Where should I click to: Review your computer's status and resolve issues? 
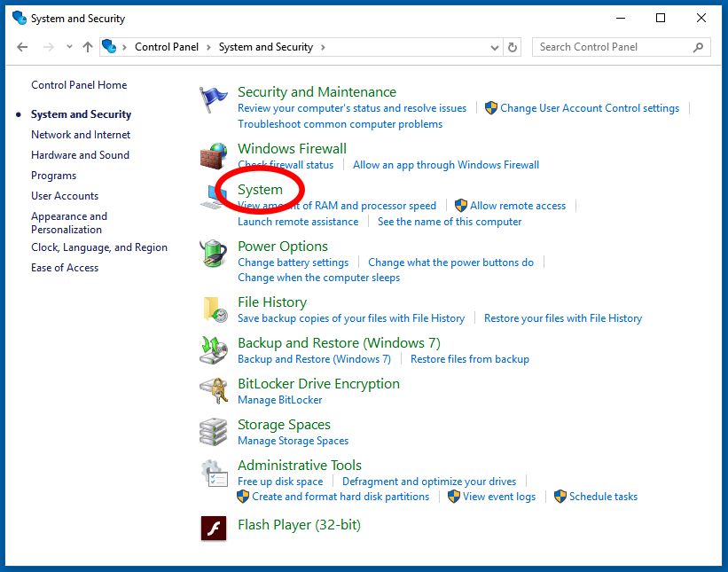click(x=352, y=108)
